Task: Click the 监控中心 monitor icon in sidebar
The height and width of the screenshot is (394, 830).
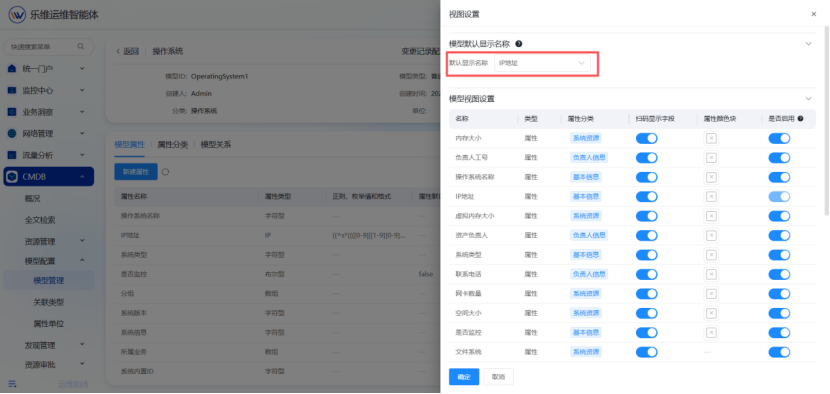Action: click(x=12, y=91)
